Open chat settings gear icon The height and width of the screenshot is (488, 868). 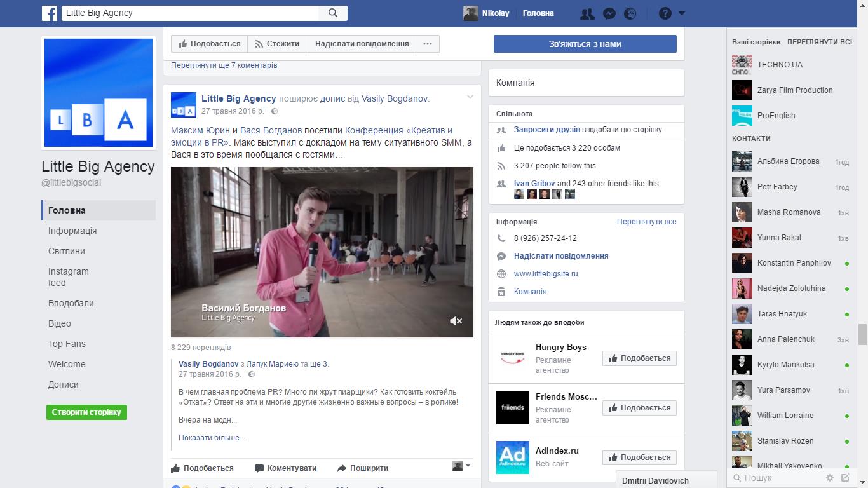tap(829, 478)
